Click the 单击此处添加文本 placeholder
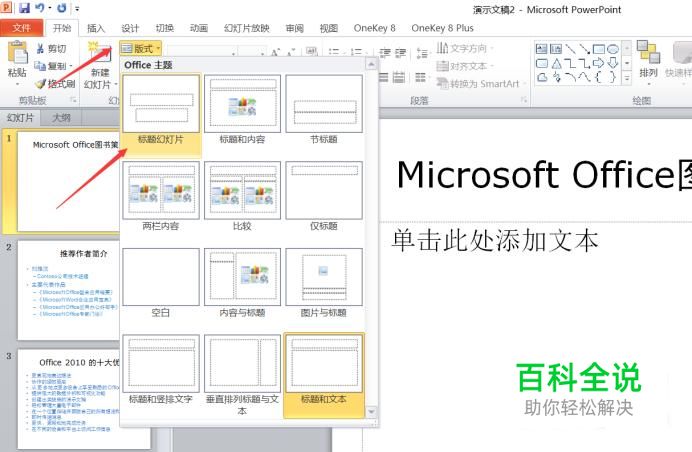Viewport: 692px width, 452px height. pos(495,241)
